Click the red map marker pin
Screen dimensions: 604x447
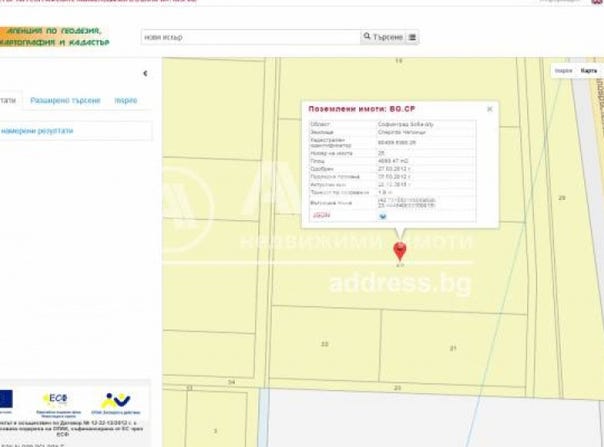[x=400, y=252]
